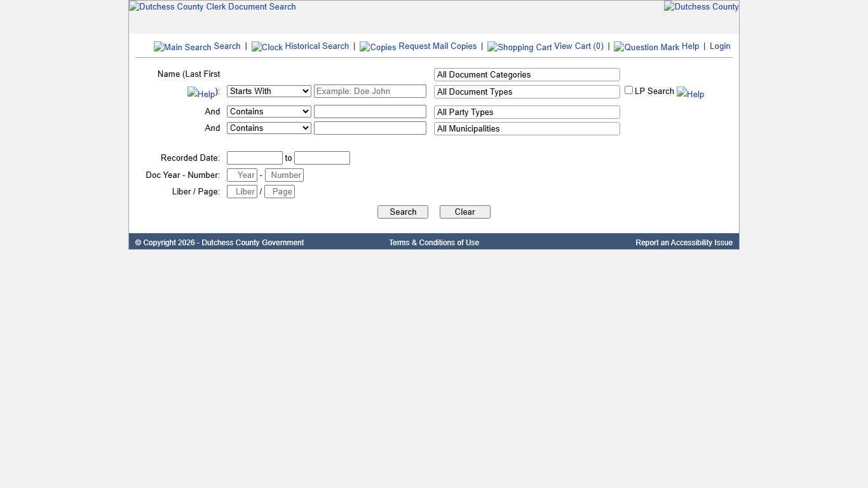Open Terms & Conditions of Use

434,242
